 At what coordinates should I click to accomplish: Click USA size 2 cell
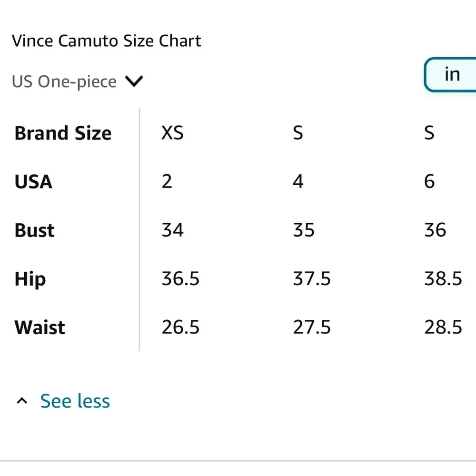pos(167,182)
